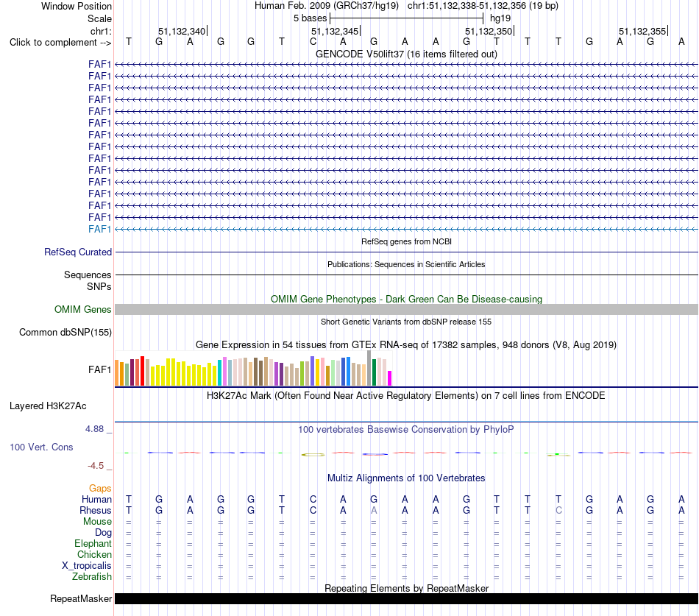Click the gray OMIM Genes bar

406,310
